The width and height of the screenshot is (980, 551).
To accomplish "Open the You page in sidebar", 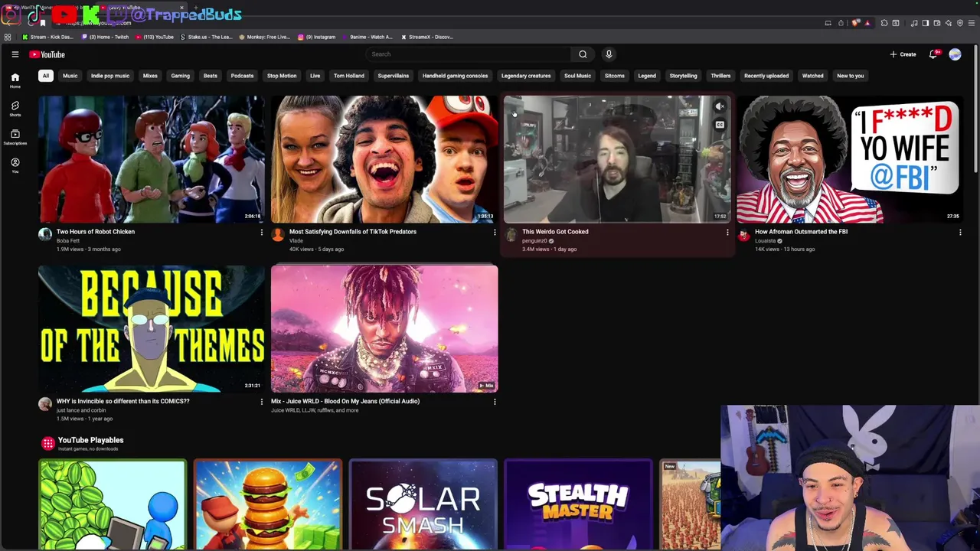I will (x=15, y=165).
